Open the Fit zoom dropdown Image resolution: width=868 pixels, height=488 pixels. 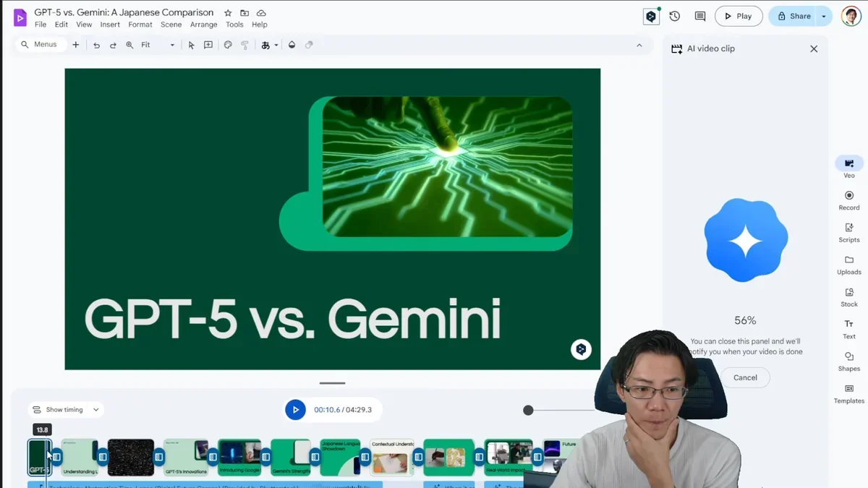coord(158,45)
